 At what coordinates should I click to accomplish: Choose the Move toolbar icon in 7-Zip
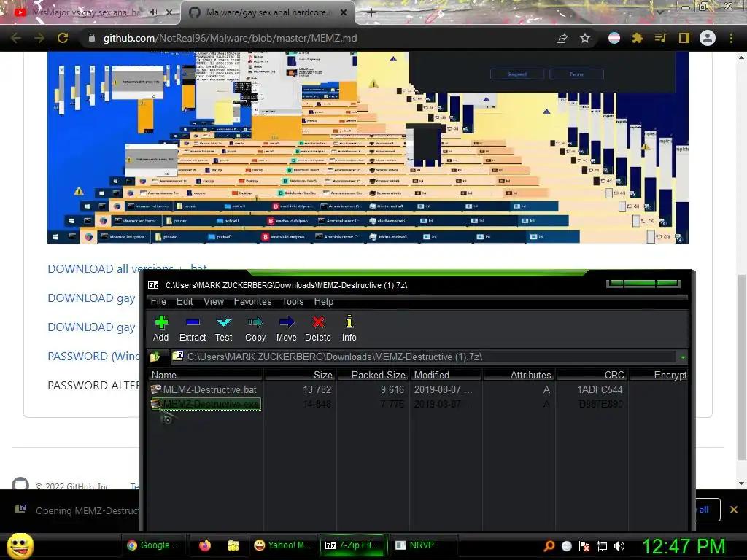coord(286,329)
